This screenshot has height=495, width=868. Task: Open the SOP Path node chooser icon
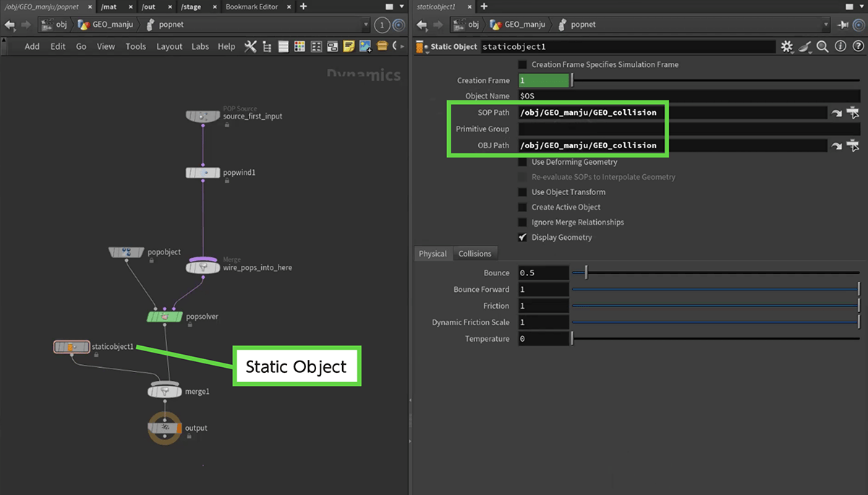(854, 113)
